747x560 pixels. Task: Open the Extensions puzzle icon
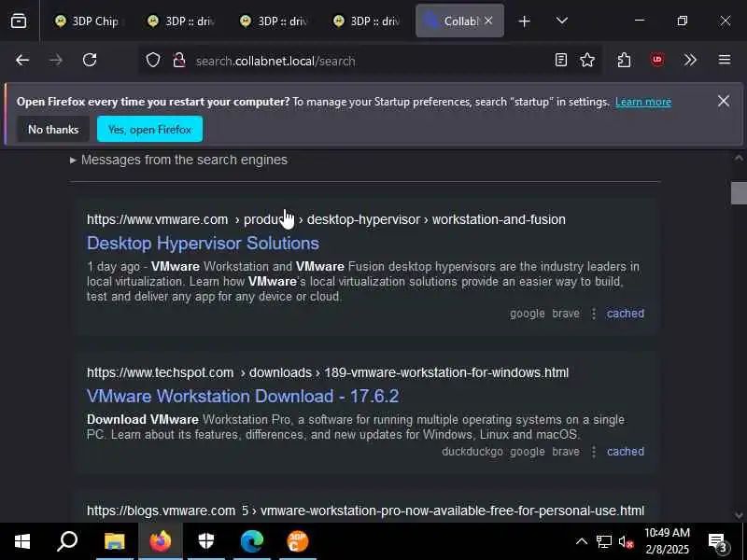[624, 60]
